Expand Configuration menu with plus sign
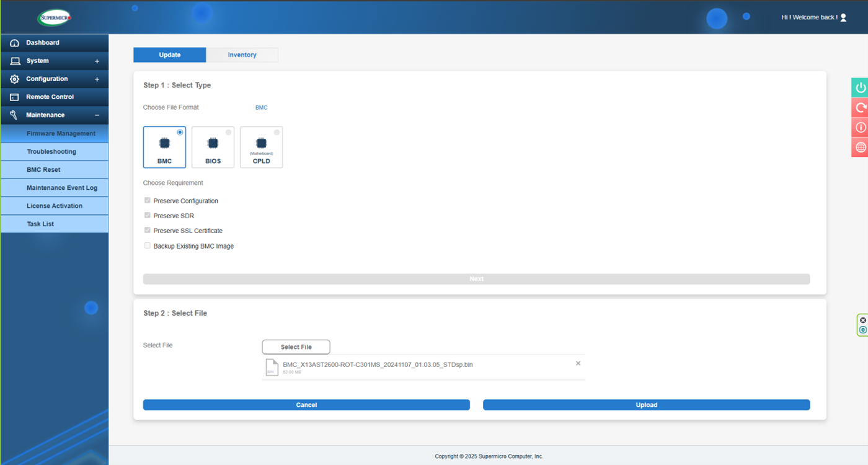868x465 pixels. click(97, 79)
